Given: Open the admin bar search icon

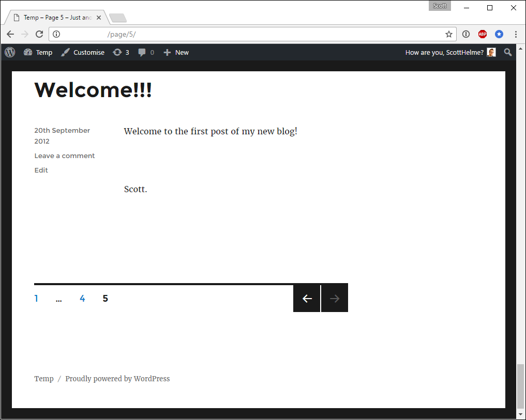Looking at the screenshot, I should click(x=507, y=52).
